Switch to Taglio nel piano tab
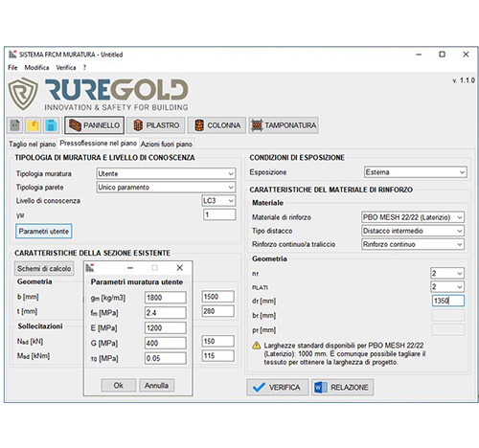This screenshot has width=479, height=448. click(33, 145)
